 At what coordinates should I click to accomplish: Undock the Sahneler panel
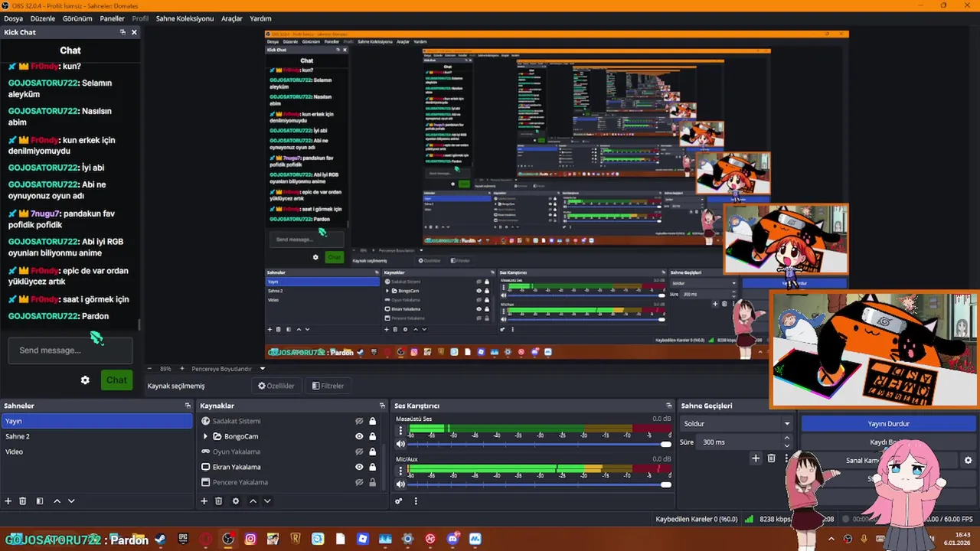[188, 406]
